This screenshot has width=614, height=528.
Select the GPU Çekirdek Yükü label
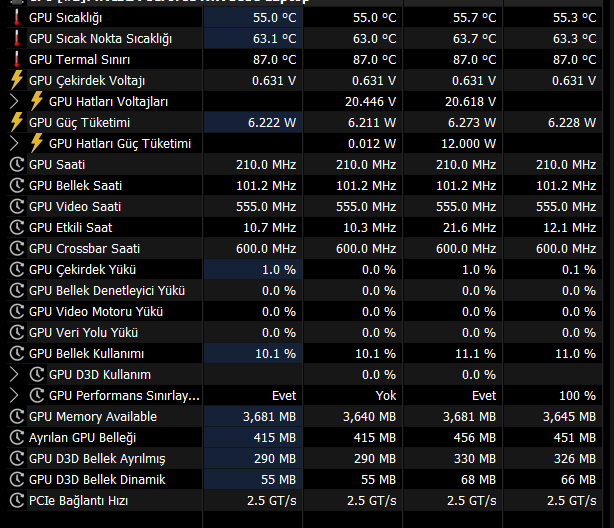82,270
